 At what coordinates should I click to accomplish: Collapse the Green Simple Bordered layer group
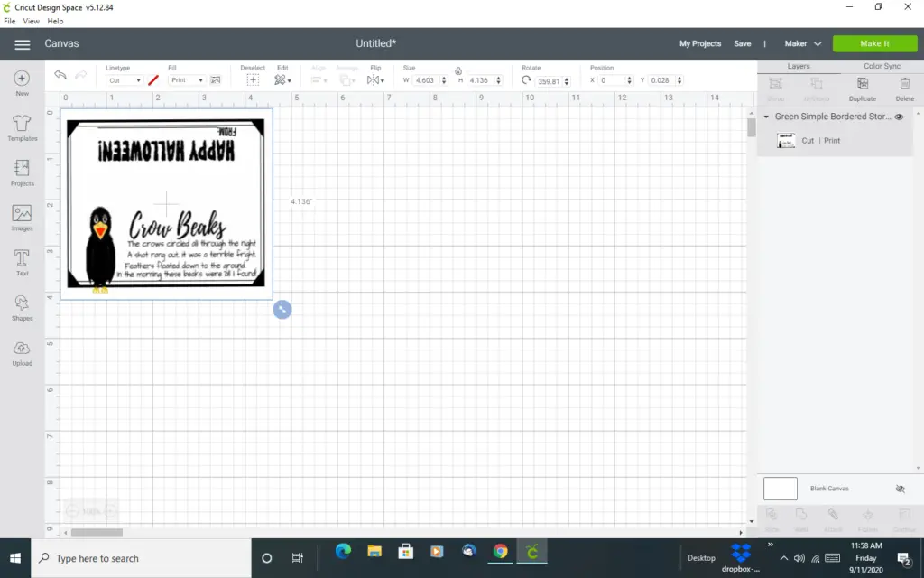coord(766,117)
